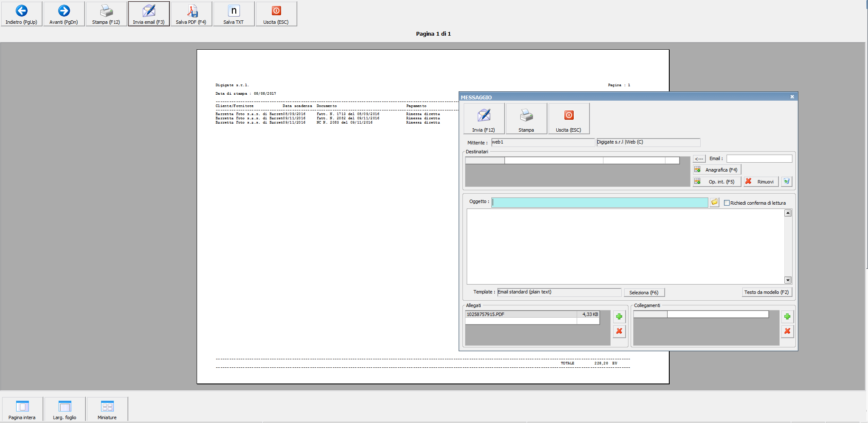The height and width of the screenshot is (423, 868).
Task: Click Rimuovi to remove recipient
Action: click(x=761, y=182)
